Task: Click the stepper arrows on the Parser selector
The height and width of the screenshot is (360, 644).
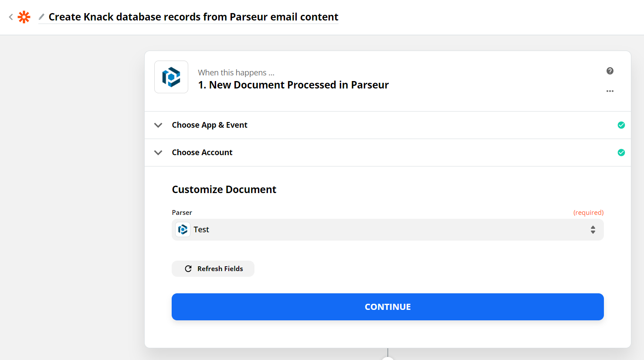Action: click(593, 229)
